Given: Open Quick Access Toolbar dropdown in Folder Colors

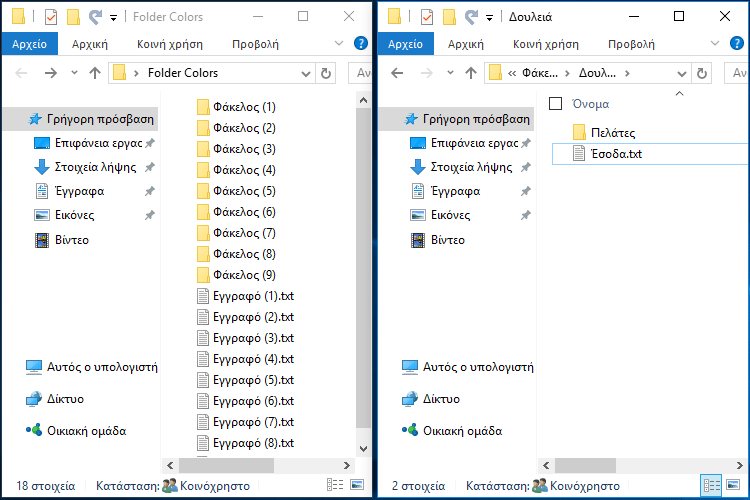Looking at the screenshot, I should [x=113, y=17].
